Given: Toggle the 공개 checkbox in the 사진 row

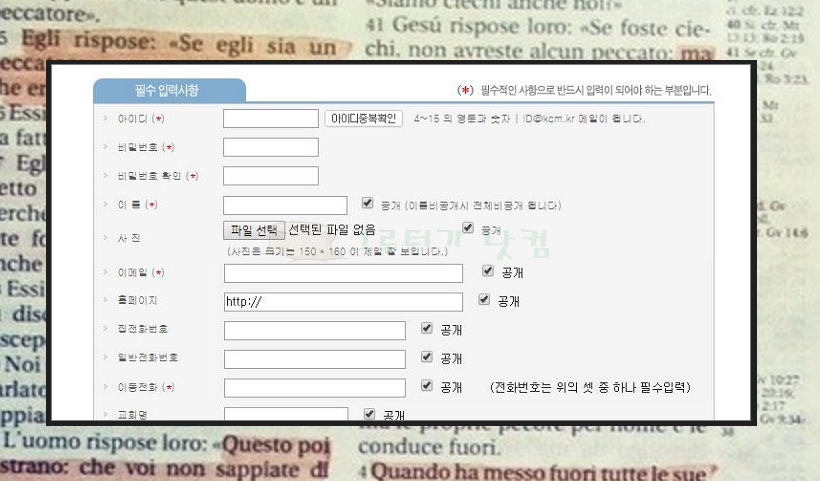Looking at the screenshot, I should click(x=468, y=227).
